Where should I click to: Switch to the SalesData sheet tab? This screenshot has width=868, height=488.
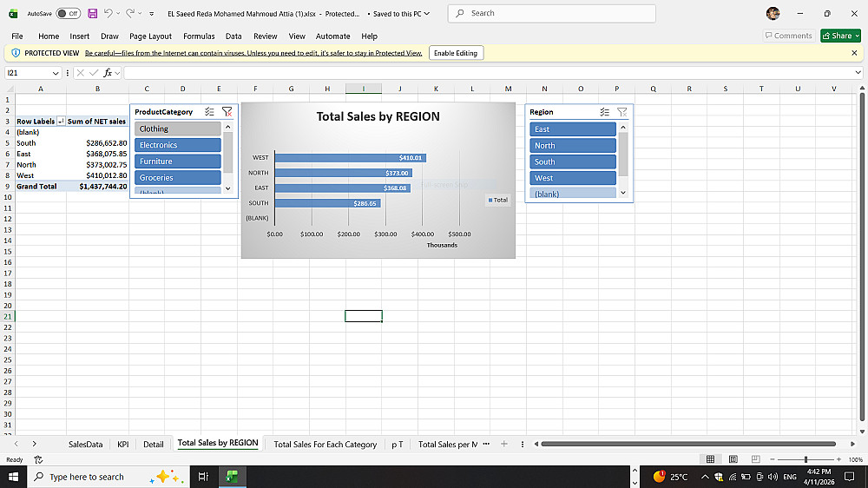click(85, 445)
